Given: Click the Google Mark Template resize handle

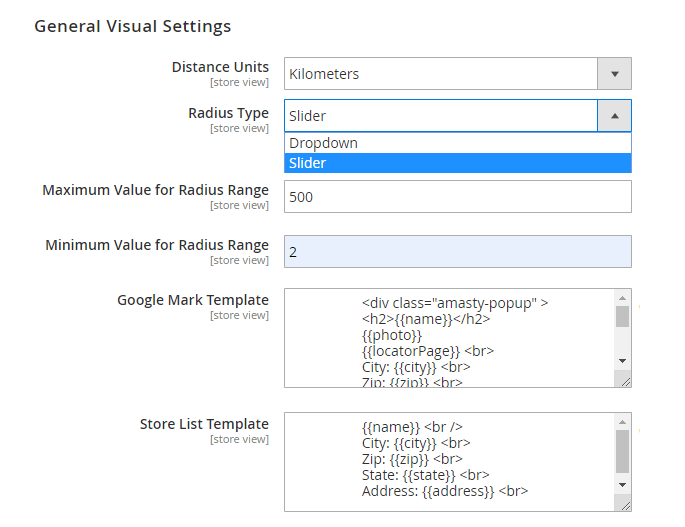Looking at the screenshot, I should pyautogui.click(x=624, y=380).
